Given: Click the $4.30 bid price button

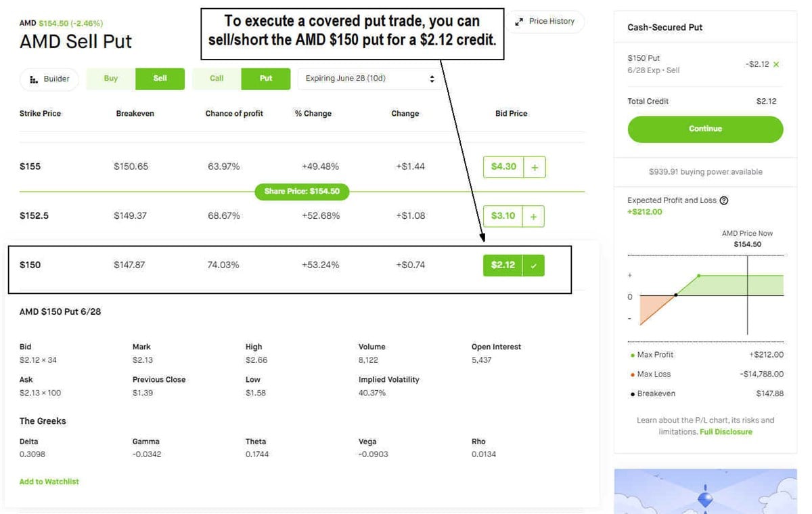Looking at the screenshot, I should [x=503, y=167].
